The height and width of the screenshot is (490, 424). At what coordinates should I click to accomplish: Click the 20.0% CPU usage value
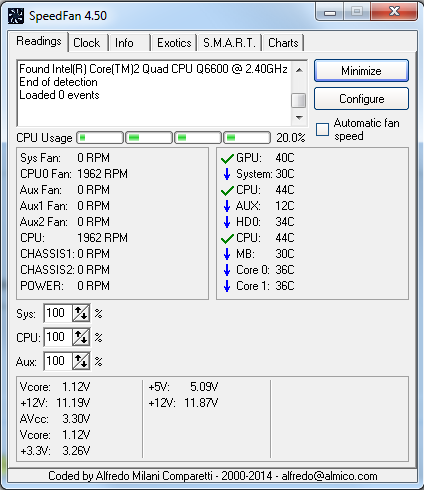(x=291, y=138)
